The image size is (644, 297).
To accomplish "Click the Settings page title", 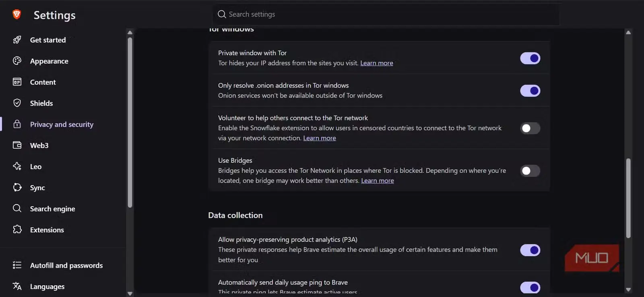I will [54, 15].
